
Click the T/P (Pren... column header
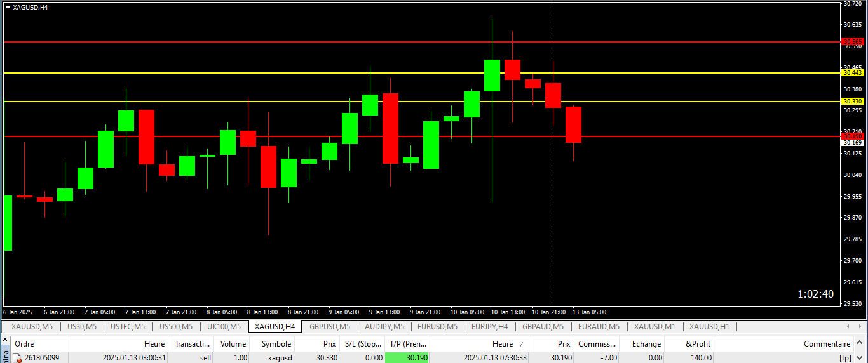407,344
